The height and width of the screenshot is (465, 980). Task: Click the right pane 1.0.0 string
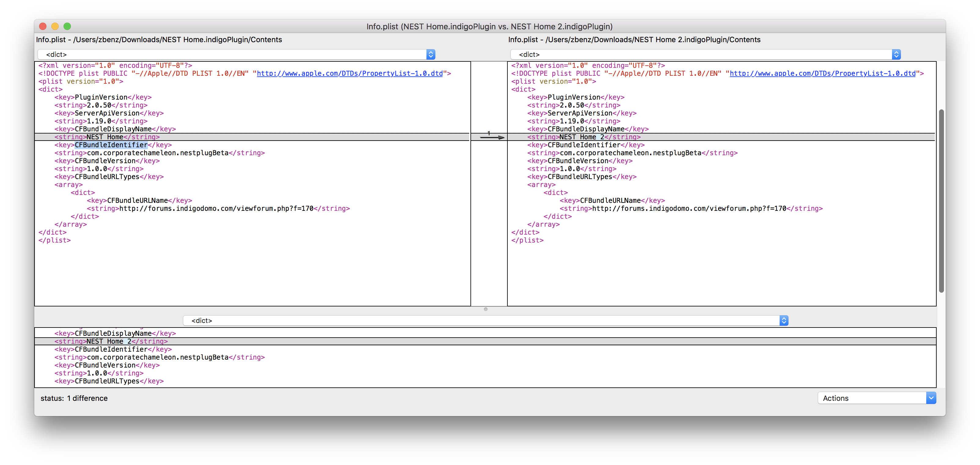coord(572,169)
